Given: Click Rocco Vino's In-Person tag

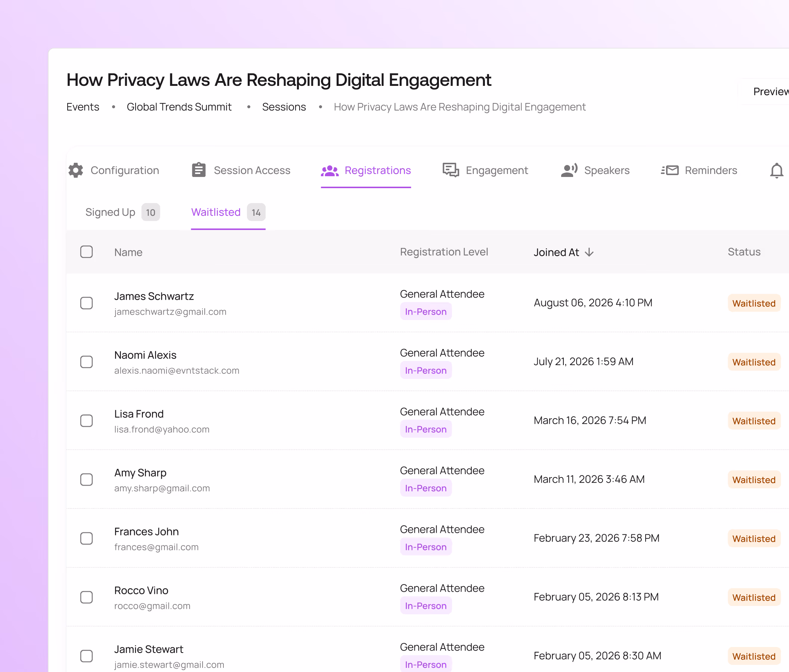Looking at the screenshot, I should pos(426,606).
